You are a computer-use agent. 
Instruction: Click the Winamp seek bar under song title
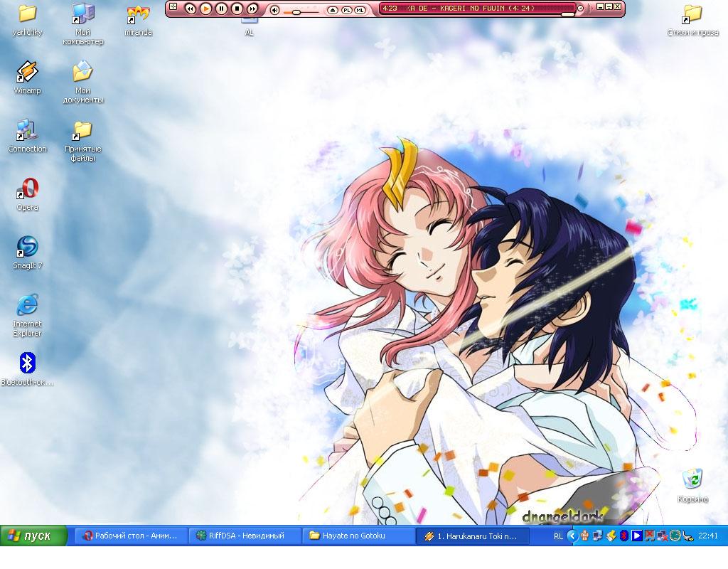point(477,15)
